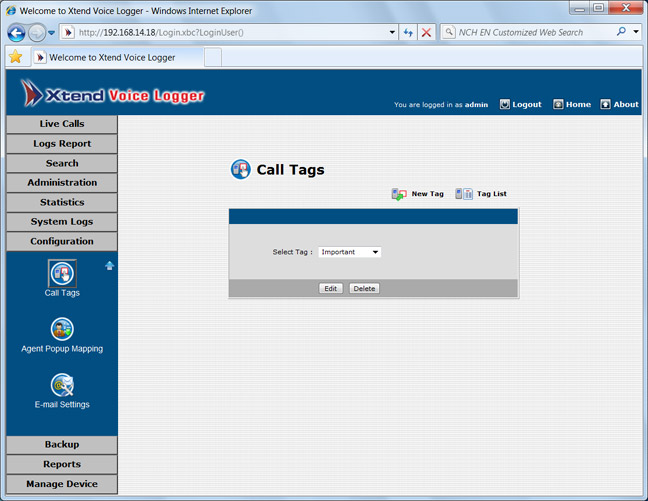This screenshot has width=648, height=501.
Task: Click the E-mail Settings label
Action: 62,405
